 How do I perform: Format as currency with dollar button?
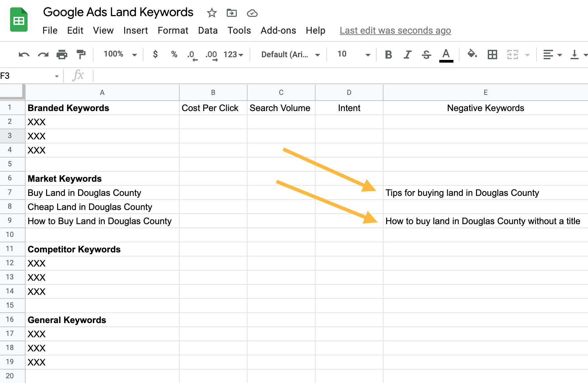(x=155, y=54)
